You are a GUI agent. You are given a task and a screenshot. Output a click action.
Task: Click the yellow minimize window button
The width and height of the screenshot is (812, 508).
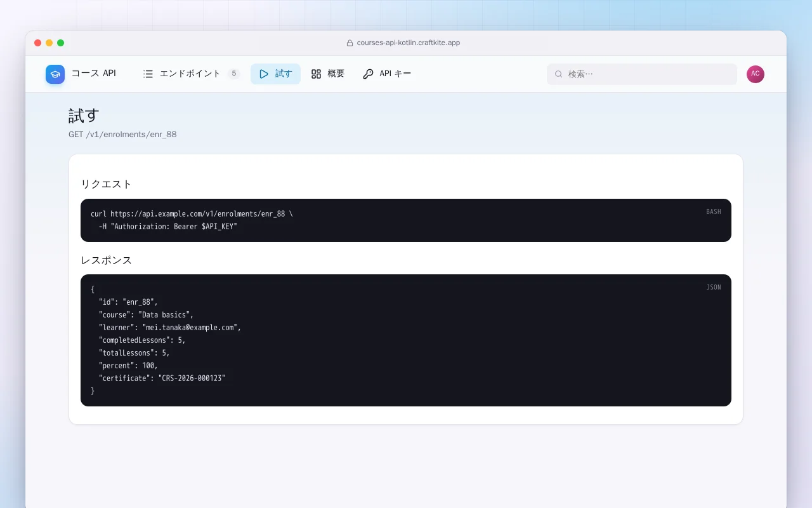click(x=49, y=43)
